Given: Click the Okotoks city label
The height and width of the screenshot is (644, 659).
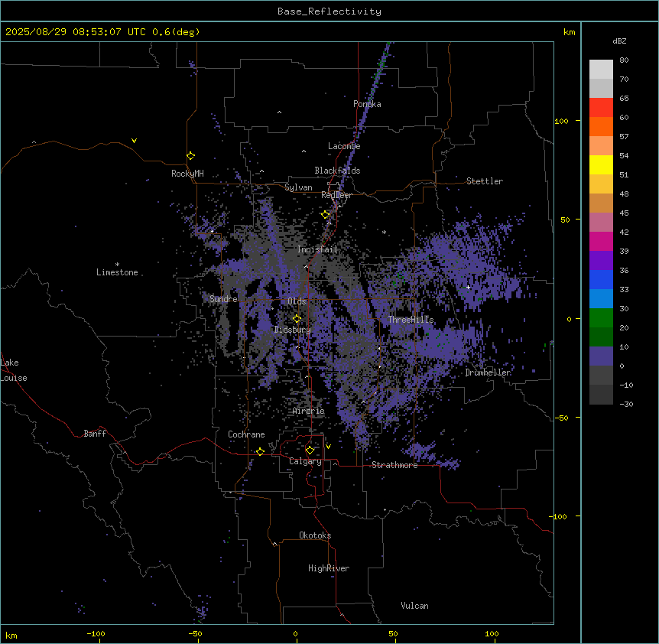Looking at the screenshot, I should (315, 535).
